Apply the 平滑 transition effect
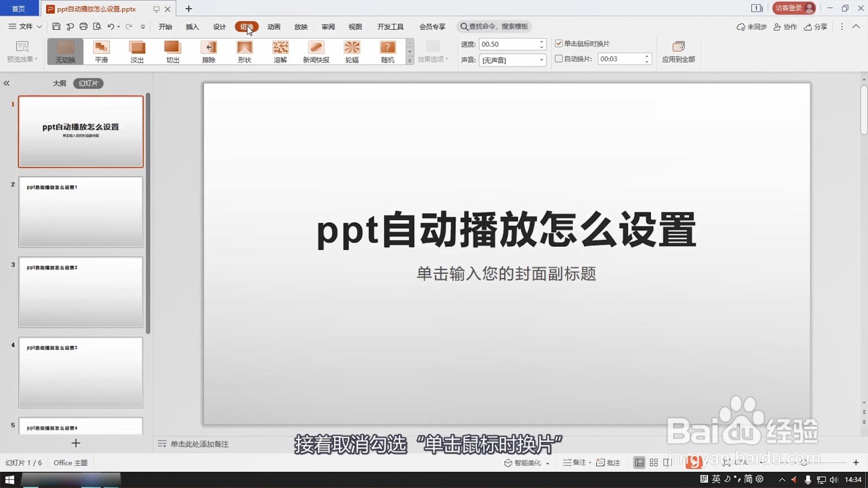Viewport: 868px width, 488px height. tap(101, 51)
